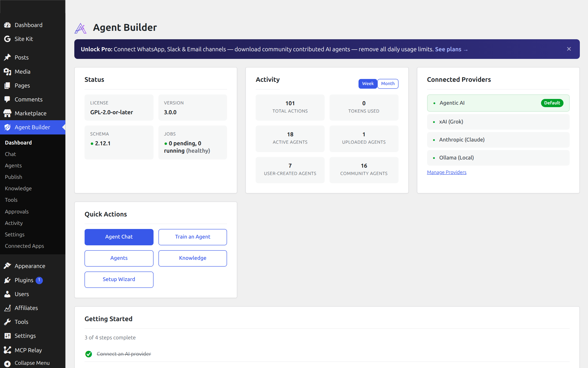The image size is (588, 368).
Task: Open Chat submenu item
Action: (10, 154)
